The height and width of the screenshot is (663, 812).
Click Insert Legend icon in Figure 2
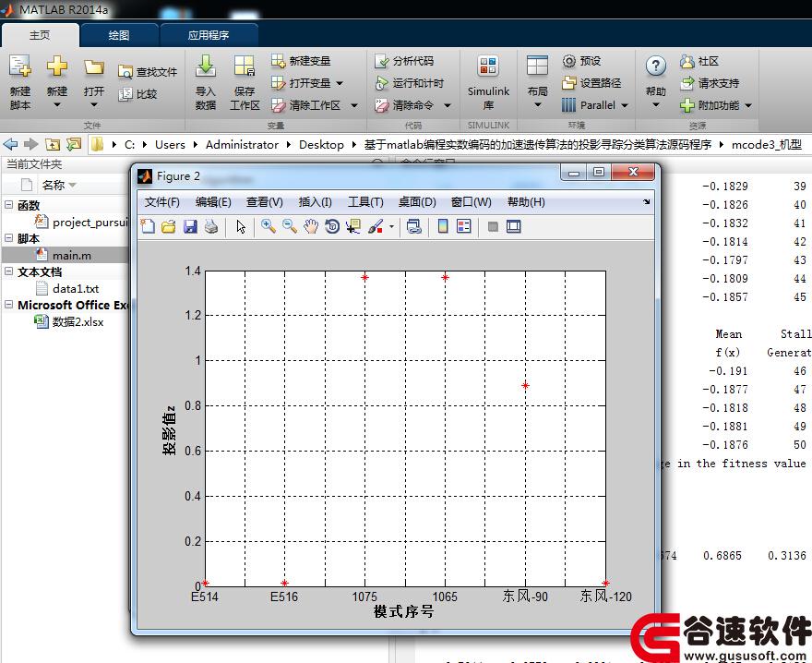(x=464, y=226)
